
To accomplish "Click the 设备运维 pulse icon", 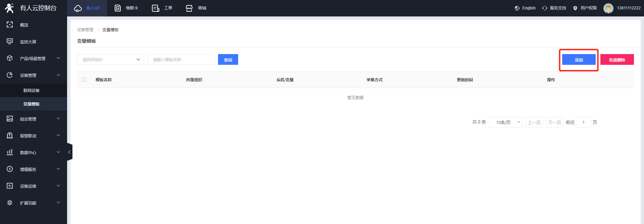I will pyautogui.click(x=10, y=186).
